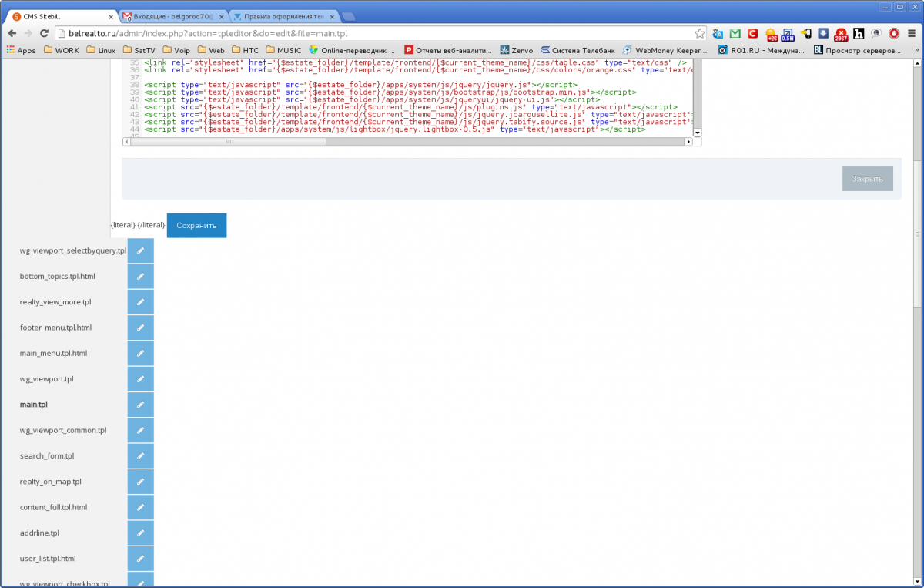Open the Zenvo bookmark
The image size is (924, 588).
click(516, 50)
